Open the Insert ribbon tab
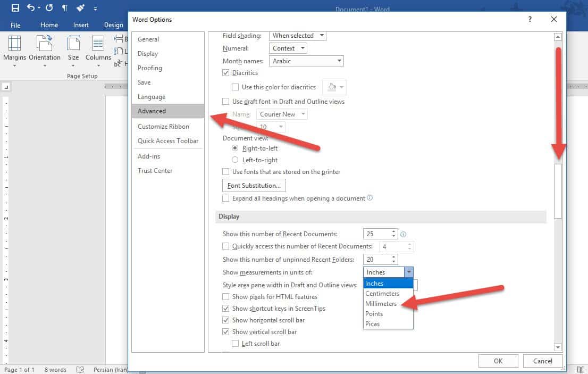 [81, 25]
